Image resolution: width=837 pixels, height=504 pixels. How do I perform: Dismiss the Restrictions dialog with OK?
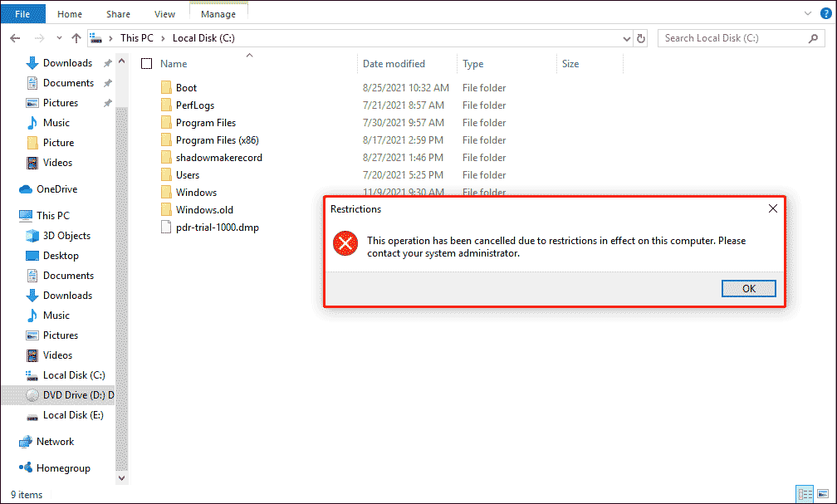(x=747, y=288)
